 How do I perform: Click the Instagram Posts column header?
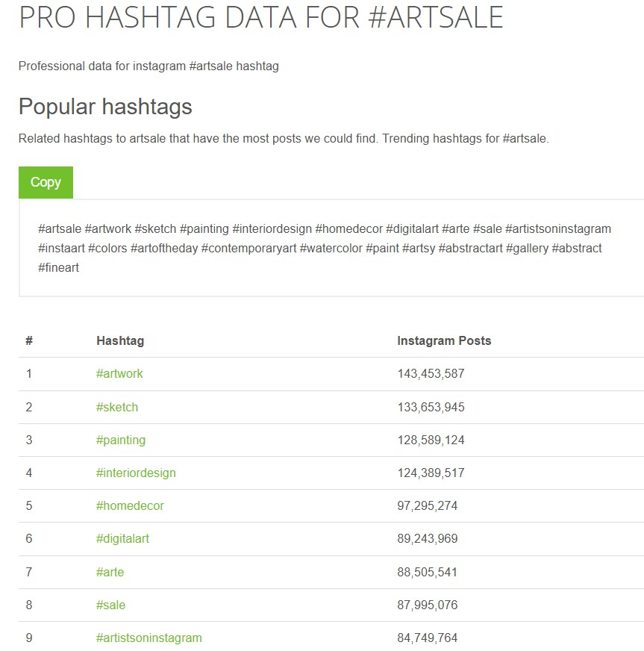coord(444,340)
